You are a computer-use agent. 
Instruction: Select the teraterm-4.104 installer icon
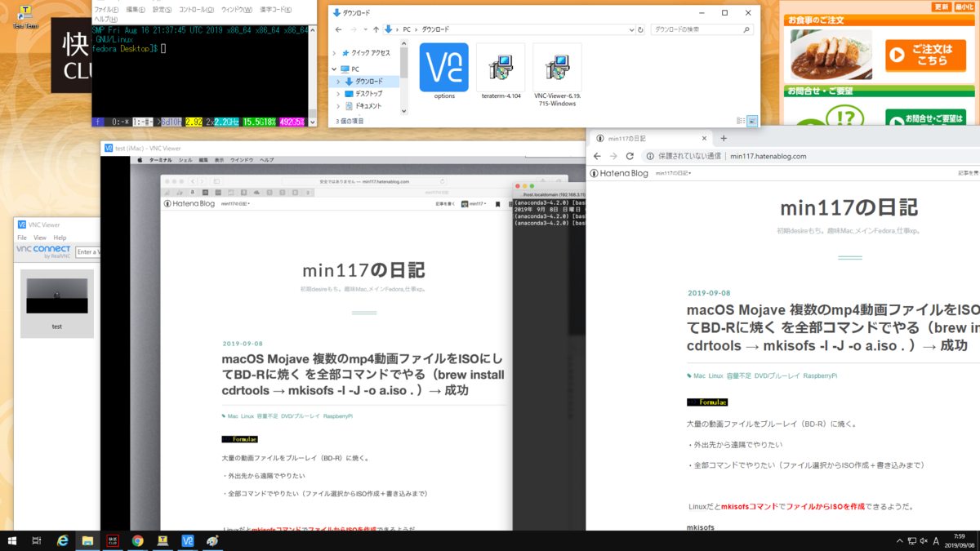tap(500, 65)
